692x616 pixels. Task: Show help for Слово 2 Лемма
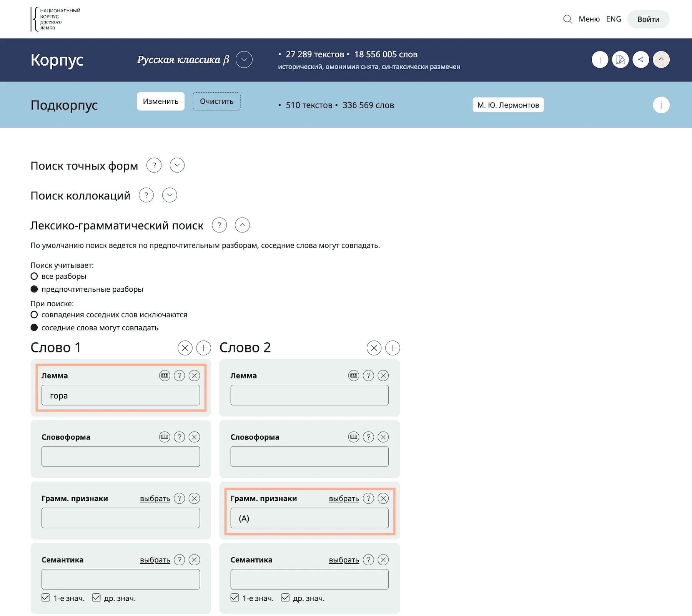(368, 375)
